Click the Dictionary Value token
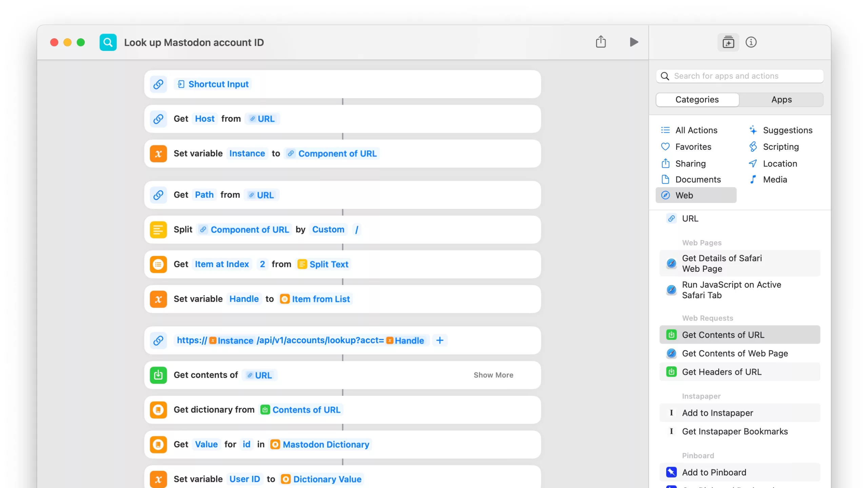Image resolution: width=868 pixels, height=488 pixels. tap(321, 479)
